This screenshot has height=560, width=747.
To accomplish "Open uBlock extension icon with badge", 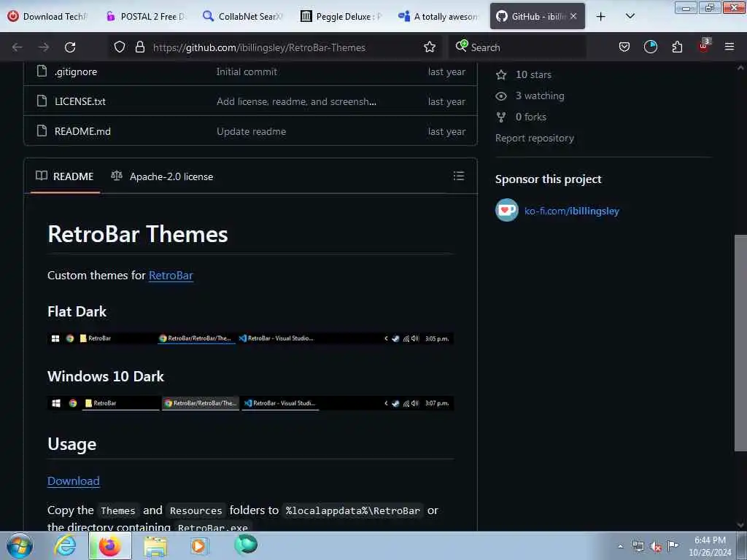I will 704,46.
